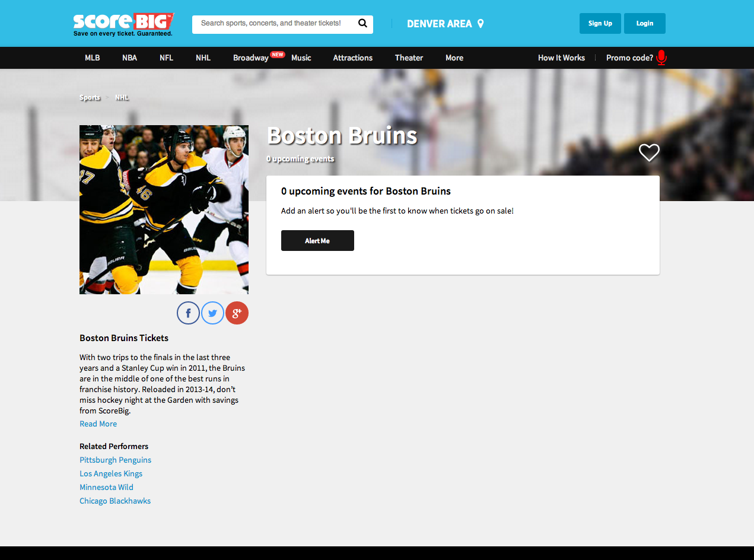Image resolution: width=754 pixels, height=560 pixels.
Task: Click the Sign Up button
Action: tap(600, 24)
